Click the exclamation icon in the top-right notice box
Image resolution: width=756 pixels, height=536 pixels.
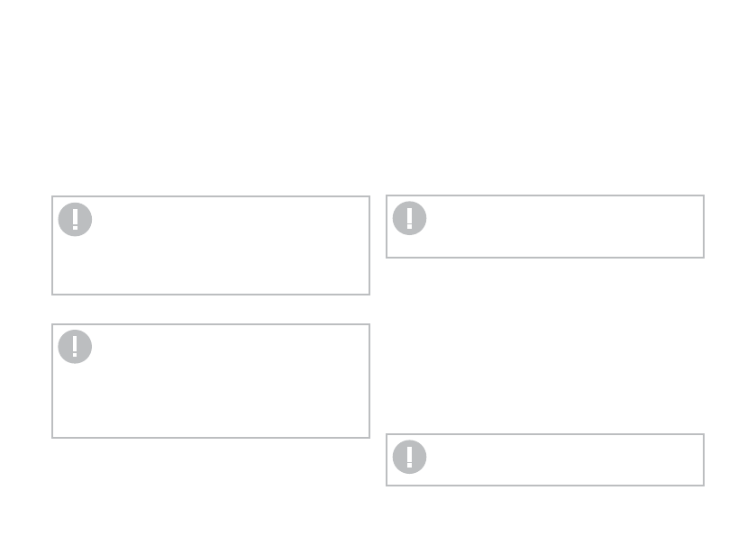pos(409,218)
